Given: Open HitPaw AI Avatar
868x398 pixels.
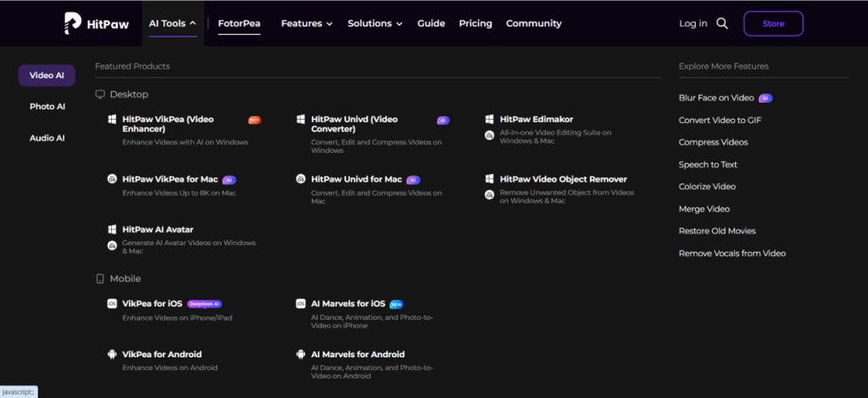Looking at the screenshot, I should (158, 229).
